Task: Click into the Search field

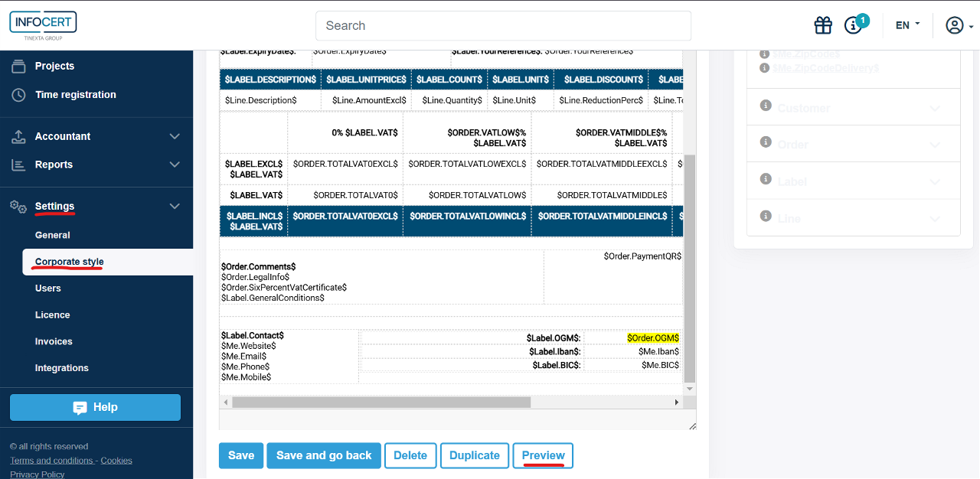Action: click(x=503, y=25)
